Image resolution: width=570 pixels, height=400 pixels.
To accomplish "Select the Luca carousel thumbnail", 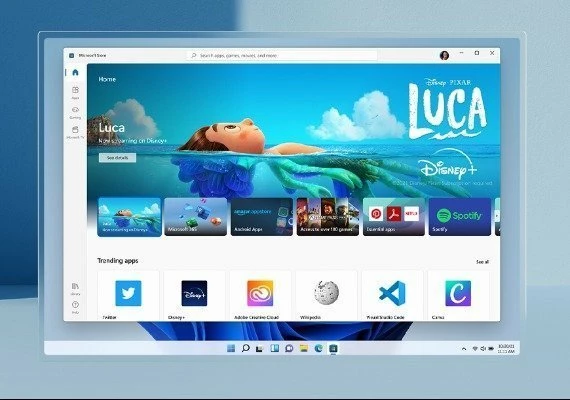I will [129, 217].
